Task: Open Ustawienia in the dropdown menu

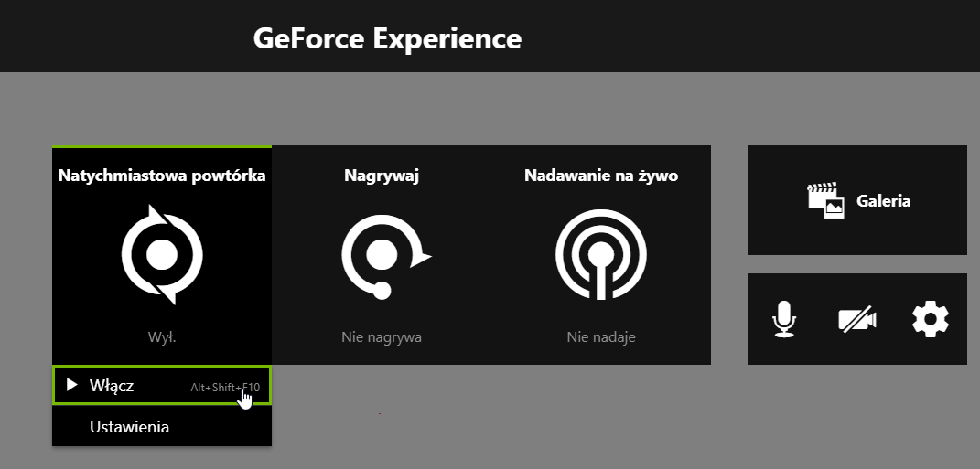Action: 162,427
